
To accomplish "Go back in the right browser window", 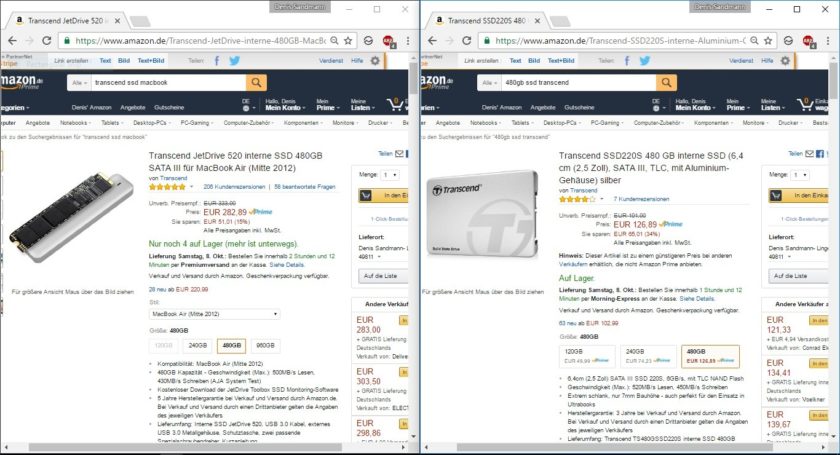I will coord(432,41).
